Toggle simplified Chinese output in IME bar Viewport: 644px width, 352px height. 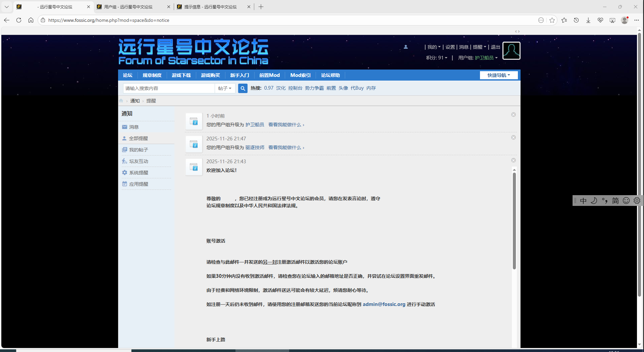615,201
